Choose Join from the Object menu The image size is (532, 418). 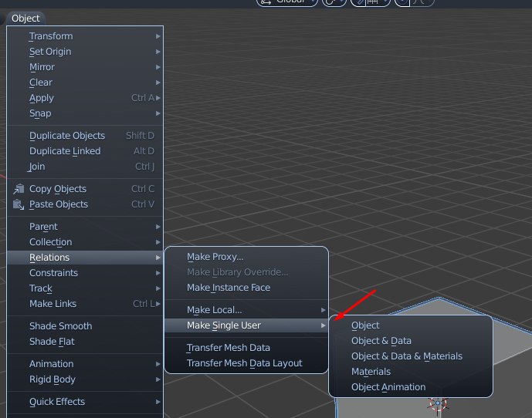[85, 167]
